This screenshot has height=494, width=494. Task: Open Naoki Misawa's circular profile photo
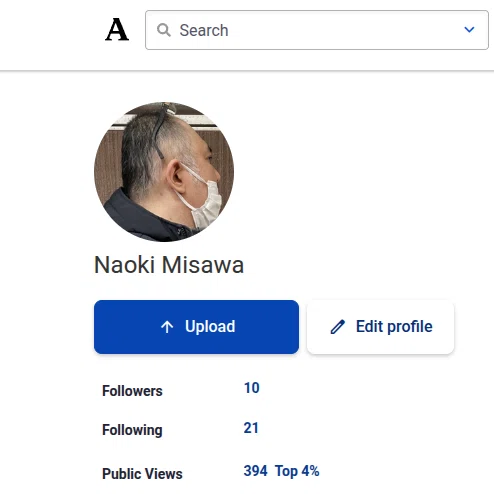[164, 172]
